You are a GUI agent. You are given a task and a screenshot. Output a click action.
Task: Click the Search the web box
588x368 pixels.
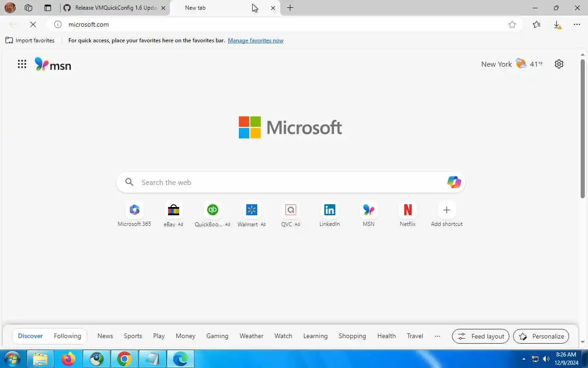(291, 182)
